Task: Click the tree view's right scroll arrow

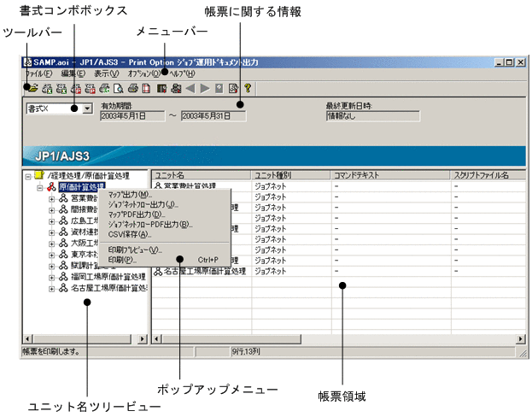Action: point(143,338)
